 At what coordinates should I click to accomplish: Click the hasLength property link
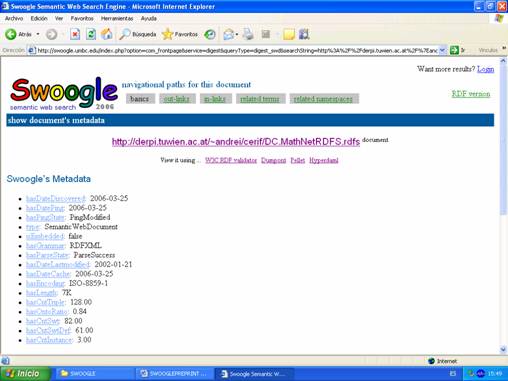[x=42, y=293]
